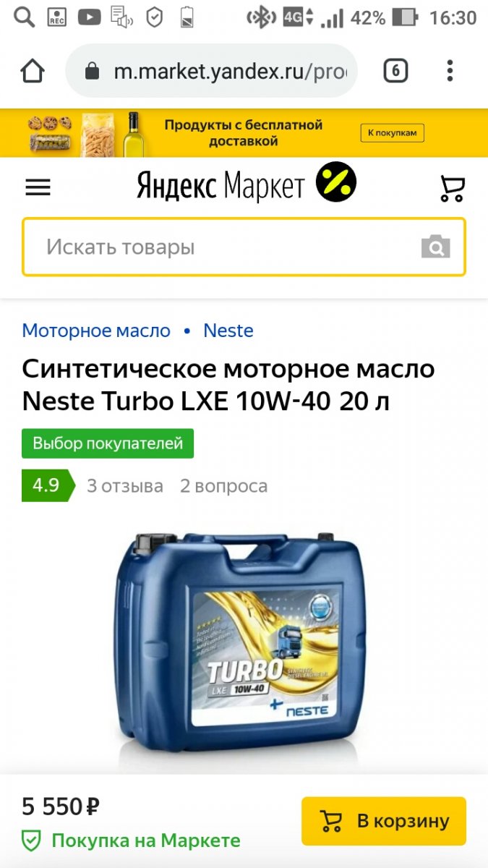Screen dimensions: 488x868
Task: Tap the 'Яндекс Маркет' logo
Action: (x=221, y=187)
